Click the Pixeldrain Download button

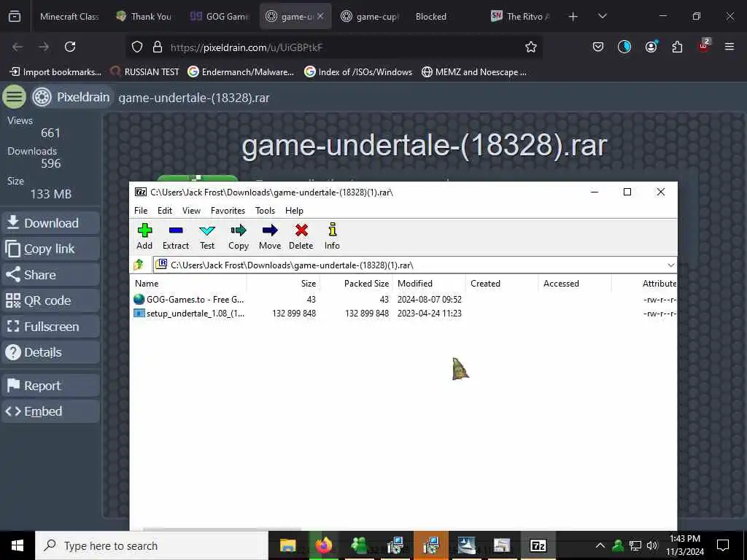(51, 223)
